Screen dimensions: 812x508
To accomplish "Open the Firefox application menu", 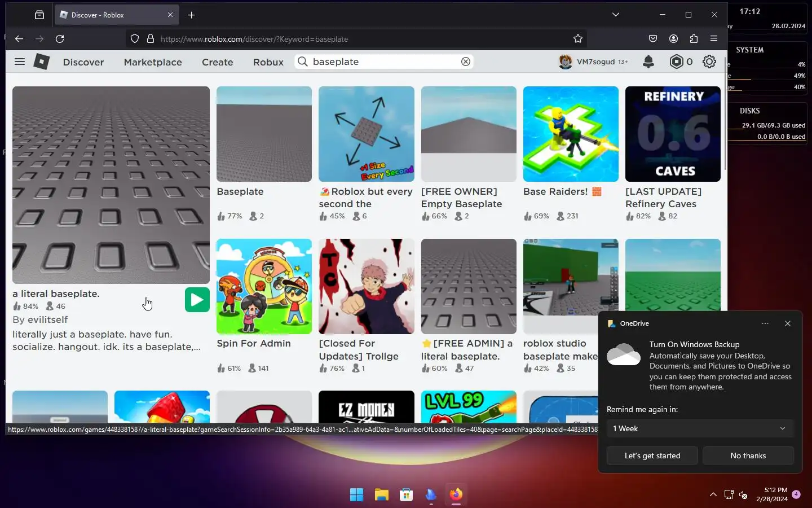I will tap(714, 39).
